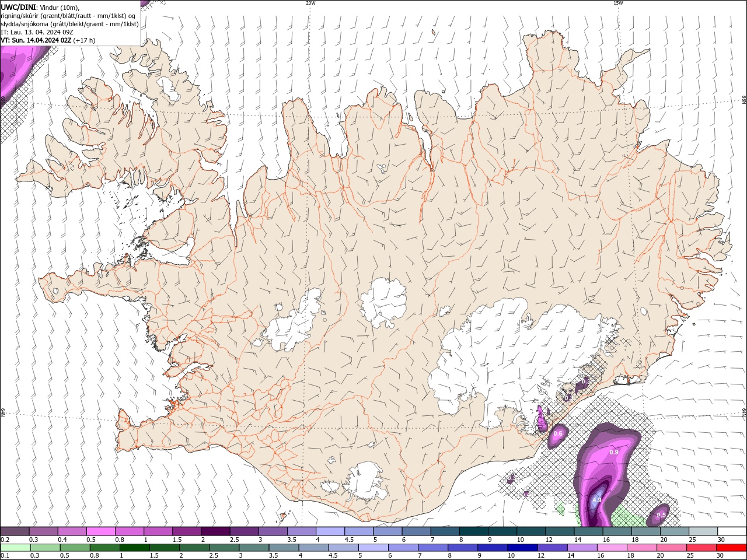Click the bright red 30 swatch in lower legend
747x560 pixels.
(x=732, y=548)
